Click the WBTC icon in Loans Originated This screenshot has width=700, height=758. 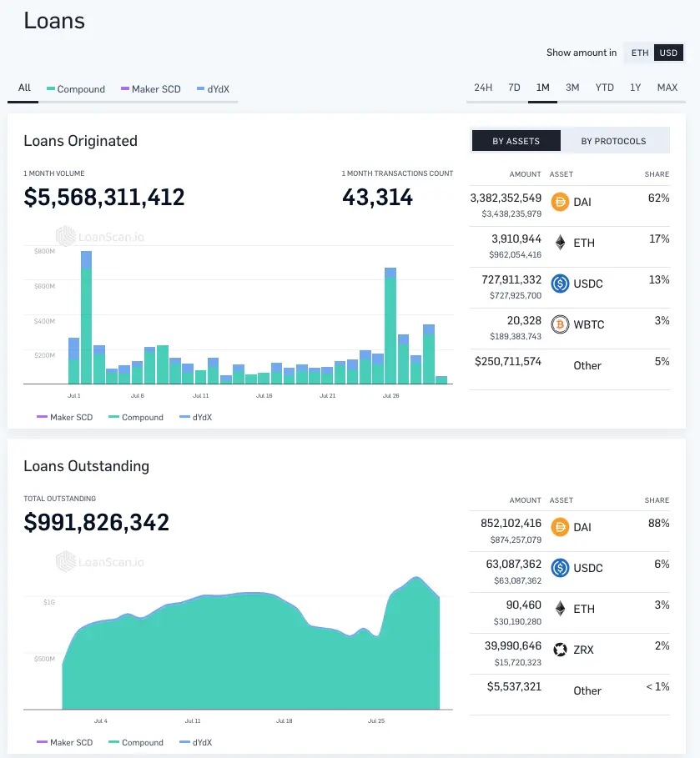tap(560, 324)
